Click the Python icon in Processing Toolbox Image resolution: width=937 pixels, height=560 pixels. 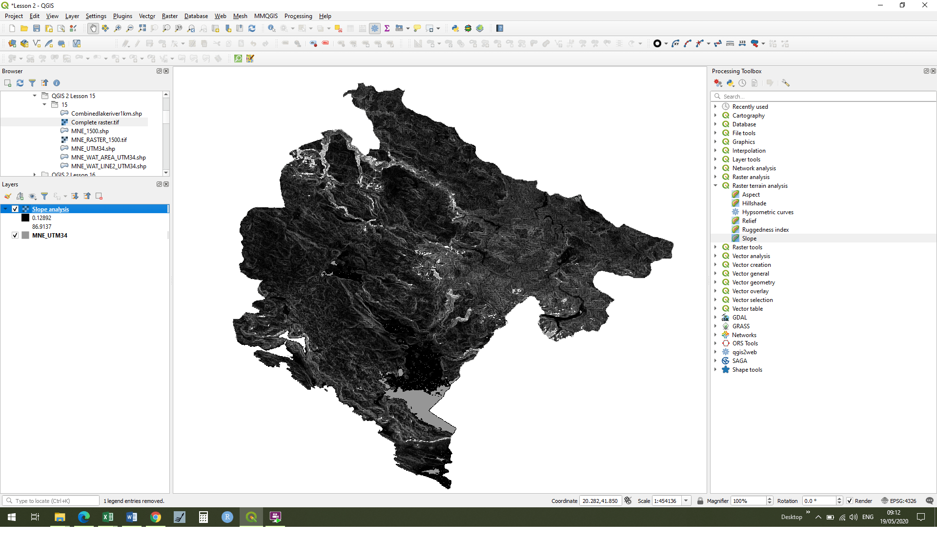pos(730,83)
